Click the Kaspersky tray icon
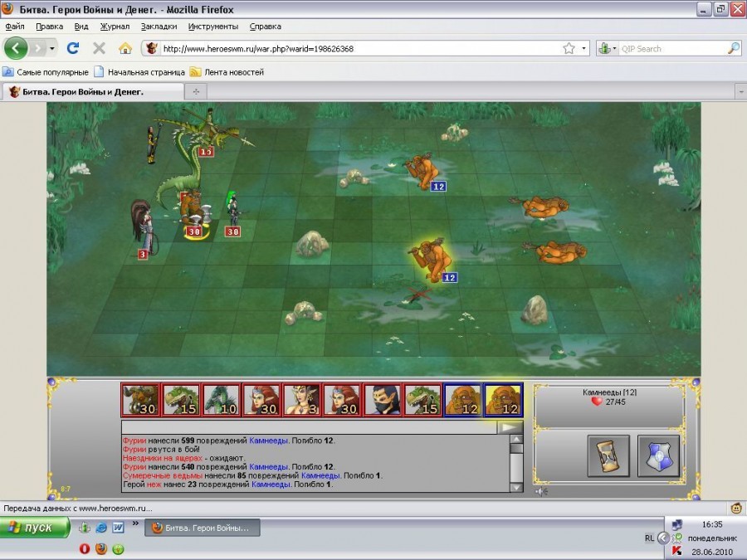The image size is (747, 560). 676,551
